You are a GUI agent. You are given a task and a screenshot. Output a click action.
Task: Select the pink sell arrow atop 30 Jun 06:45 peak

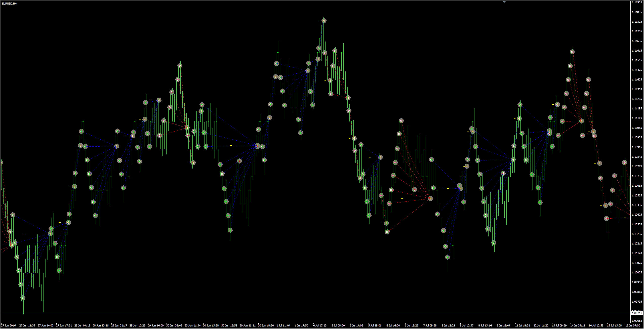click(x=180, y=66)
